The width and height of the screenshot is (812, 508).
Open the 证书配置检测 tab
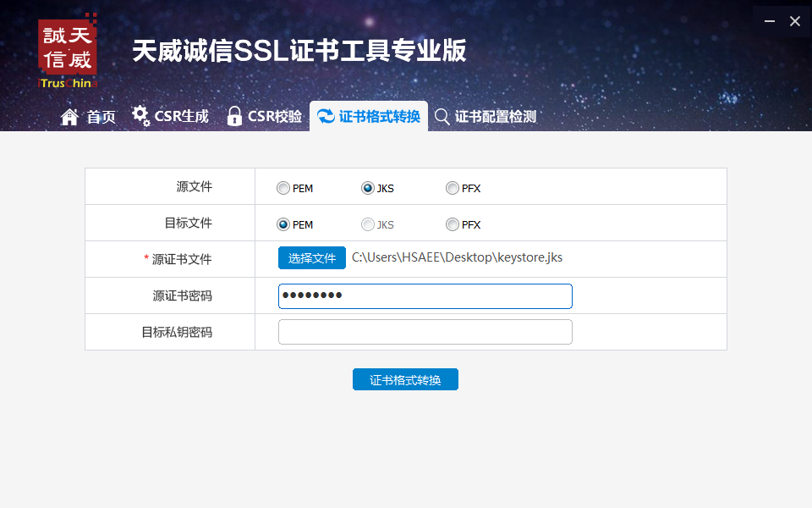click(x=486, y=117)
